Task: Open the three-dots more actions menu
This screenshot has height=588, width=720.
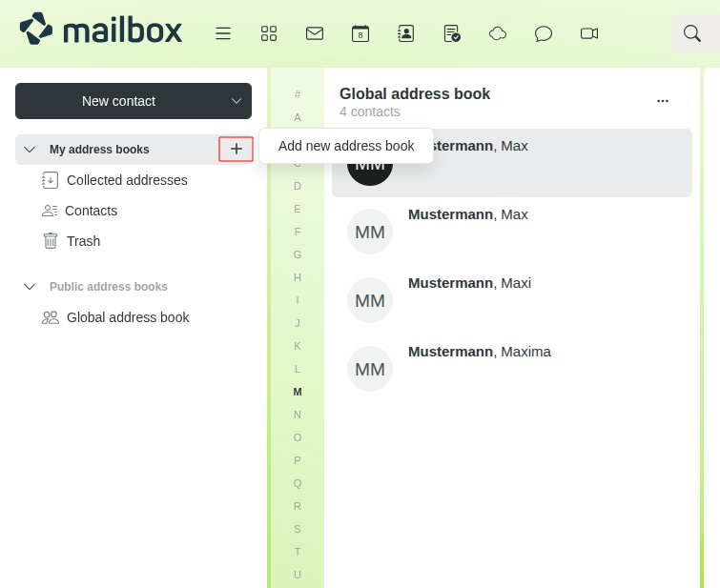Action: (663, 100)
